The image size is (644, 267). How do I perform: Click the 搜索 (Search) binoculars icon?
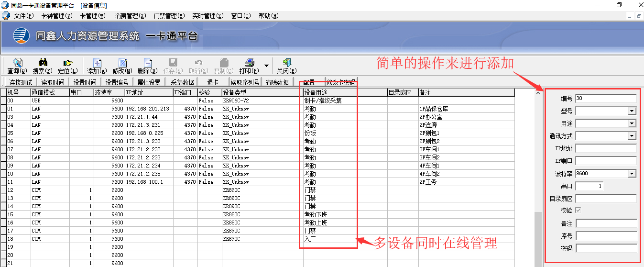click(43, 63)
